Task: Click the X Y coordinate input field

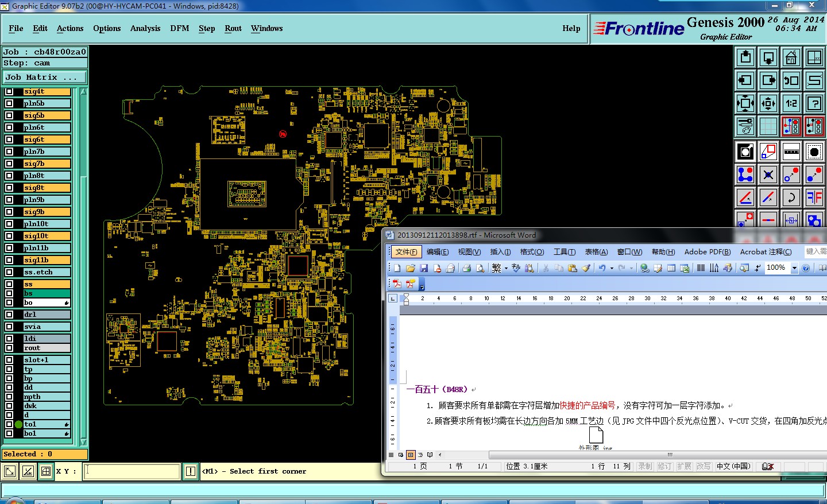Action: pos(132,471)
